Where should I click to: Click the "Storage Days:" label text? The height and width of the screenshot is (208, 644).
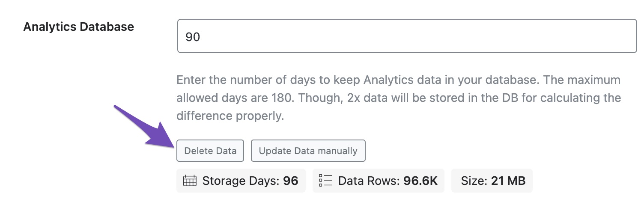tap(241, 181)
